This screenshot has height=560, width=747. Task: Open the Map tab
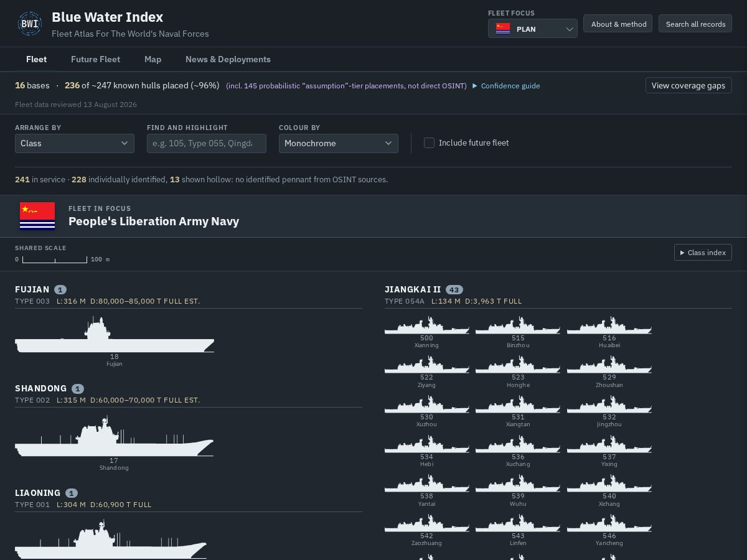[x=153, y=59]
